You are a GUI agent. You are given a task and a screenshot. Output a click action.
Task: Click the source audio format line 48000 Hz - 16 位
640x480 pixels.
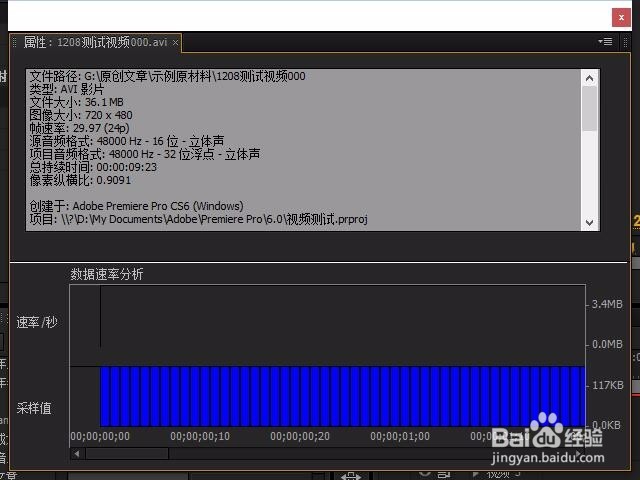click(x=127, y=141)
